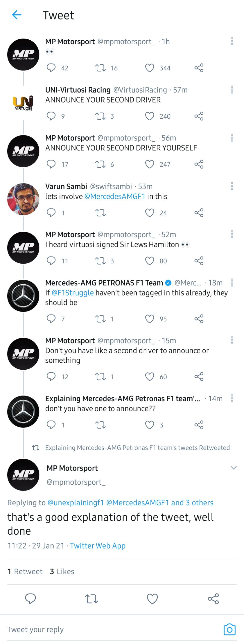Viewport: 244px width, 644px height.
Task: Share the main tweet using bottom share icon
Action: click(213, 599)
